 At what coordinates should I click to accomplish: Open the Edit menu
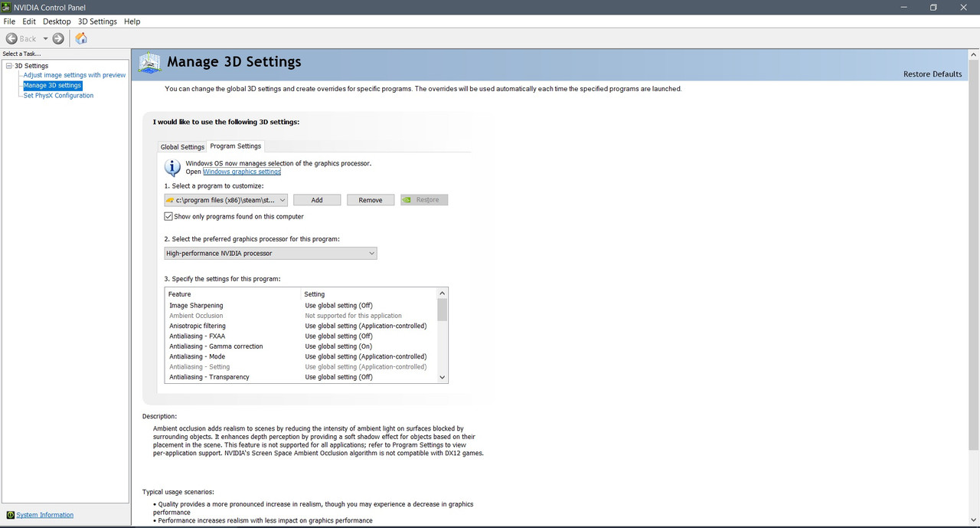29,21
